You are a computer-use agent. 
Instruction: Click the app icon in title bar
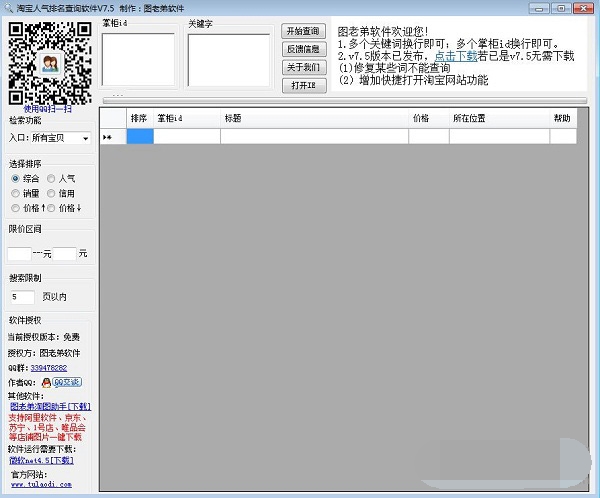pyautogui.click(x=9, y=8)
